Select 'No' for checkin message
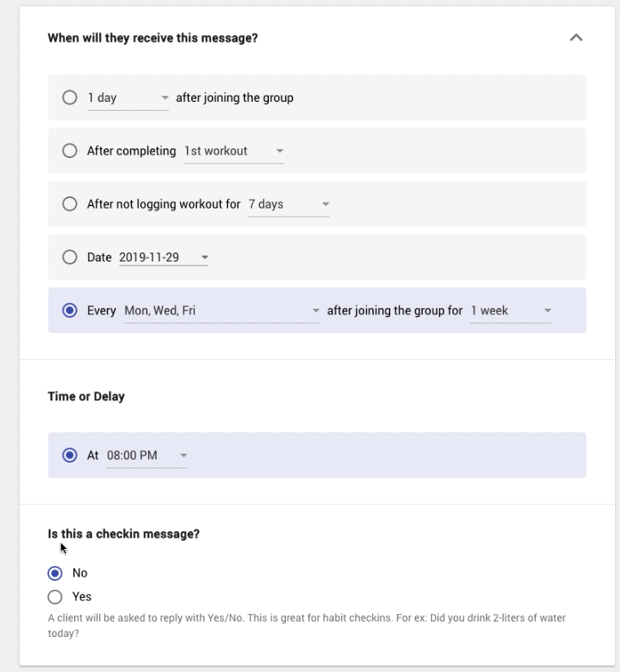 point(55,573)
